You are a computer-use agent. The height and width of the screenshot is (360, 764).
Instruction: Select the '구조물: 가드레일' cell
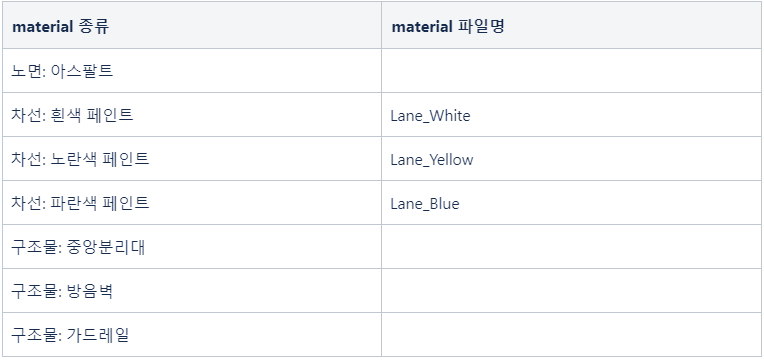coord(192,335)
